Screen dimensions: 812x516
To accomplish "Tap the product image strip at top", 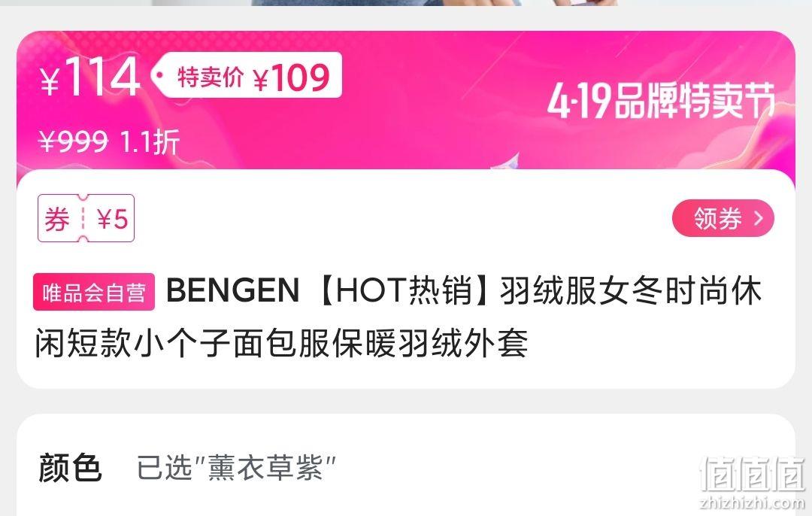I will [x=406, y=3].
